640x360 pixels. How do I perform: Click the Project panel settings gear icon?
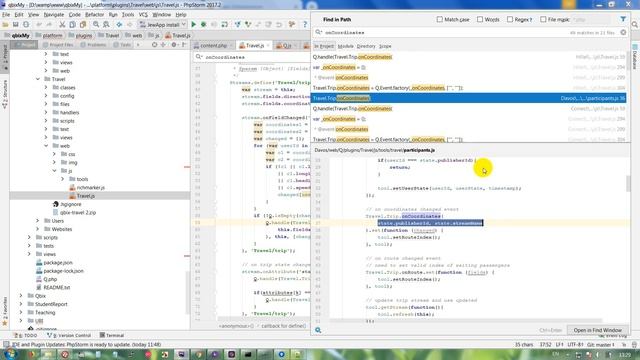(174, 44)
